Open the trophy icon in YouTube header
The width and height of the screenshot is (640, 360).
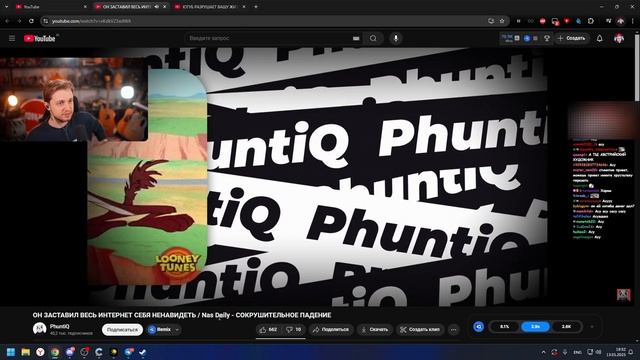click(x=547, y=38)
